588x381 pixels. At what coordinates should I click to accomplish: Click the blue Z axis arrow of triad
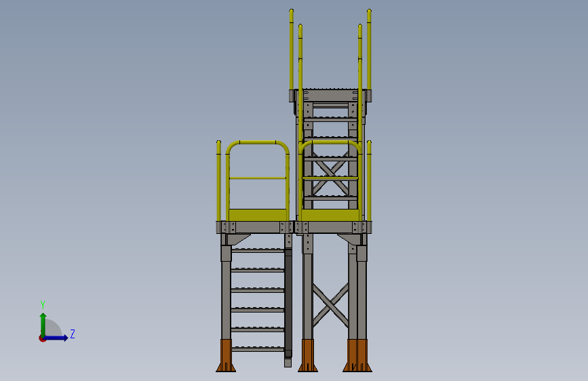tap(56, 338)
